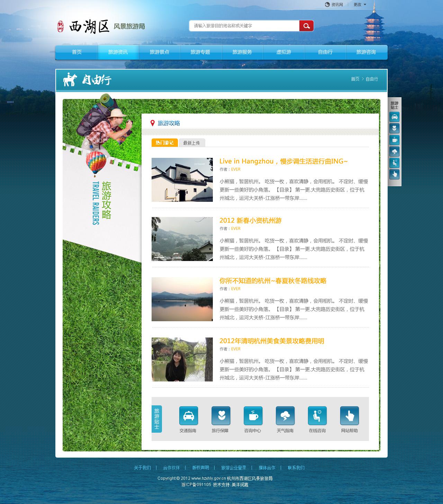Open article 2012 新春小资杭州游

point(250,220)
